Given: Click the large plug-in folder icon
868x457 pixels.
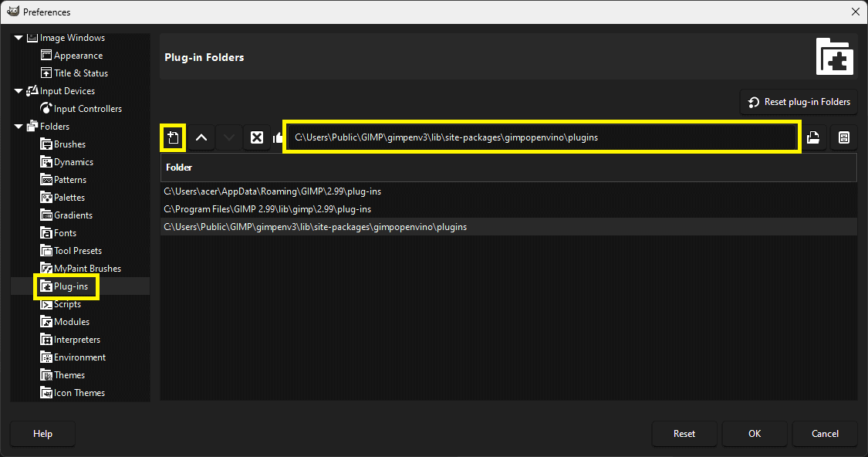Looking at the screenshot, I should click(x=835, y=56).
